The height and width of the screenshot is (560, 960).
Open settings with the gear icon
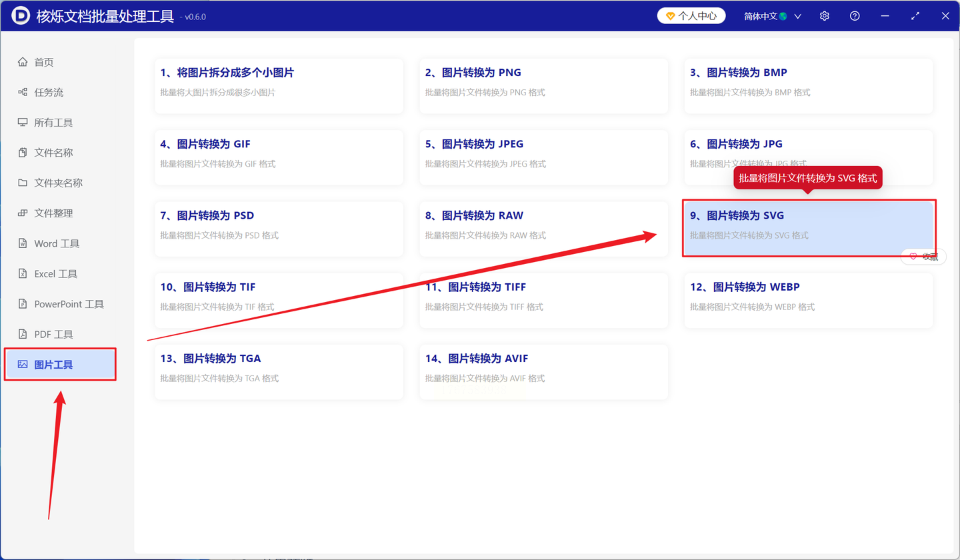tap(825, 16)
